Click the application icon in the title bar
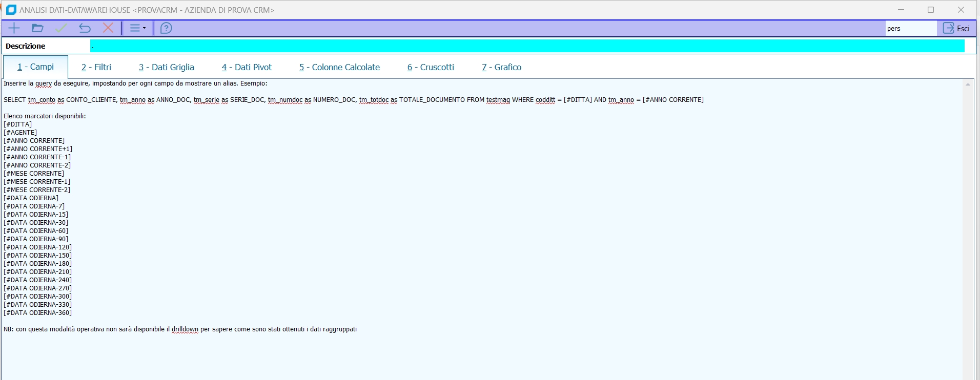 pyautogui.click(x=11, y=10)
